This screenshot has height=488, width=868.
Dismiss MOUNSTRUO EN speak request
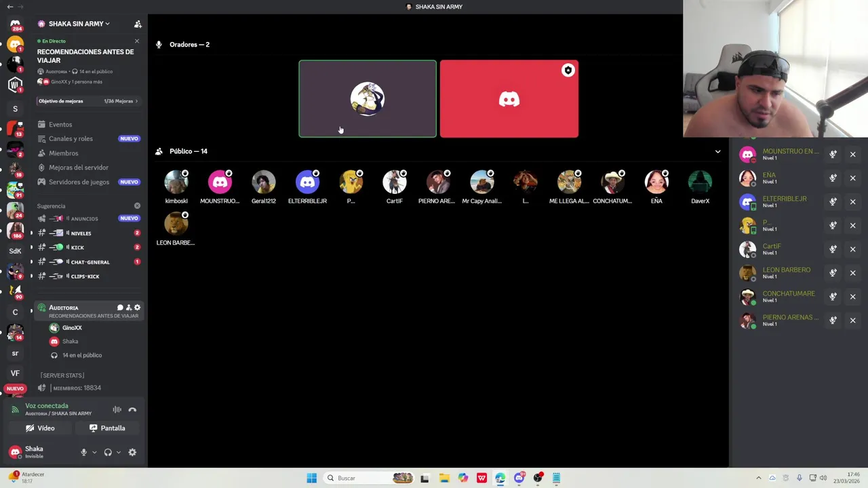click(852, 155)
